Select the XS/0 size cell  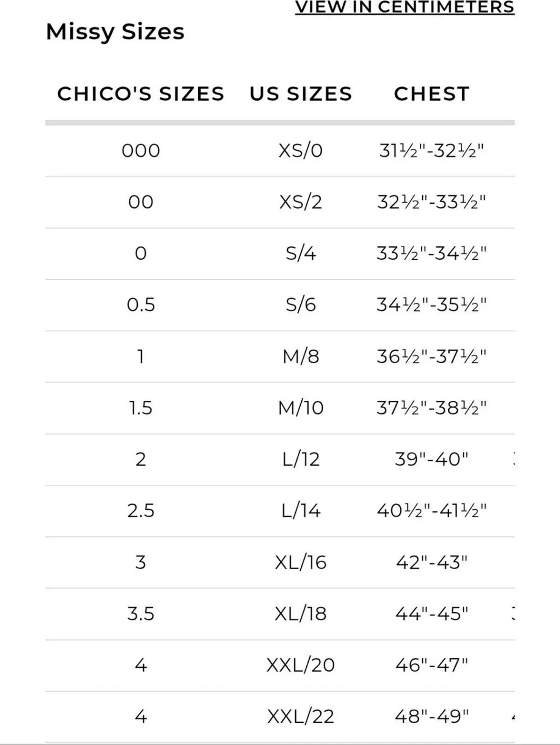(x=301, y=151)
